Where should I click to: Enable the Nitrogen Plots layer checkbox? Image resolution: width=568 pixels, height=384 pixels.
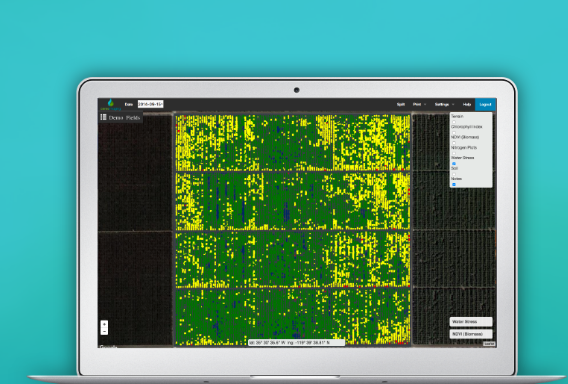click(x=454, y=153)
